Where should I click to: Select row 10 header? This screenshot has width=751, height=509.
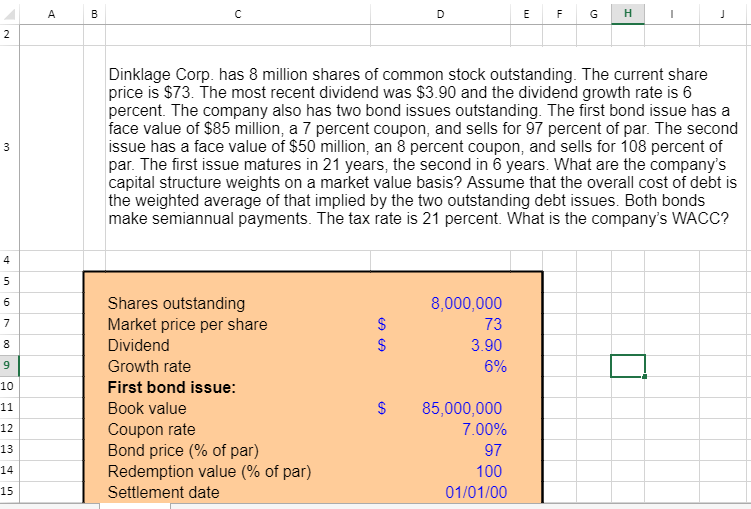[x=9, y=387]
